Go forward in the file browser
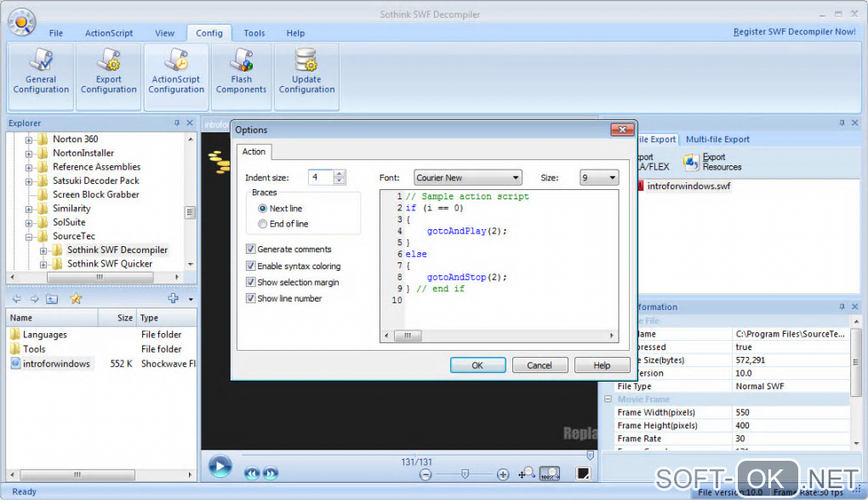This screenshot has width=868, height=500. click(x=34, y=299)
